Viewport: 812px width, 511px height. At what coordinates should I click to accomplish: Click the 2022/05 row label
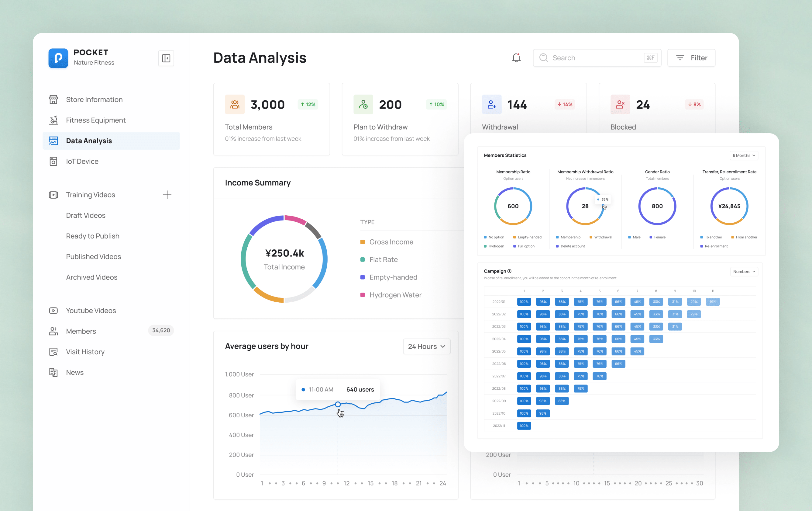click(x=499, y=351)
